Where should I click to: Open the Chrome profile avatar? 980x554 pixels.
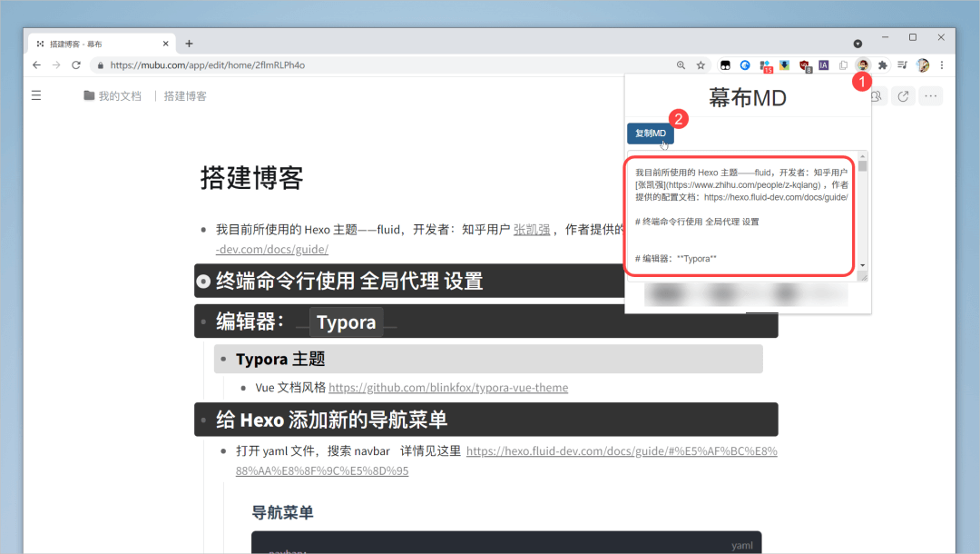pos(923,65)
